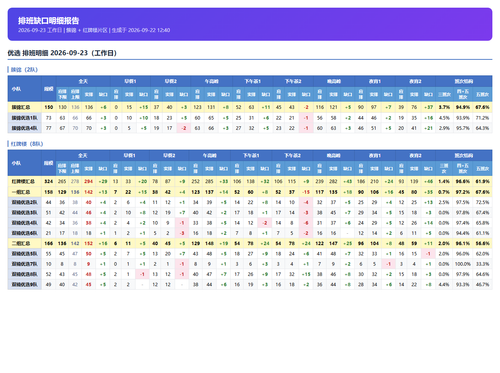This screenshot has width=500, height=373.
Task: Click the red "294" value
Action: (x=88, y=182)
